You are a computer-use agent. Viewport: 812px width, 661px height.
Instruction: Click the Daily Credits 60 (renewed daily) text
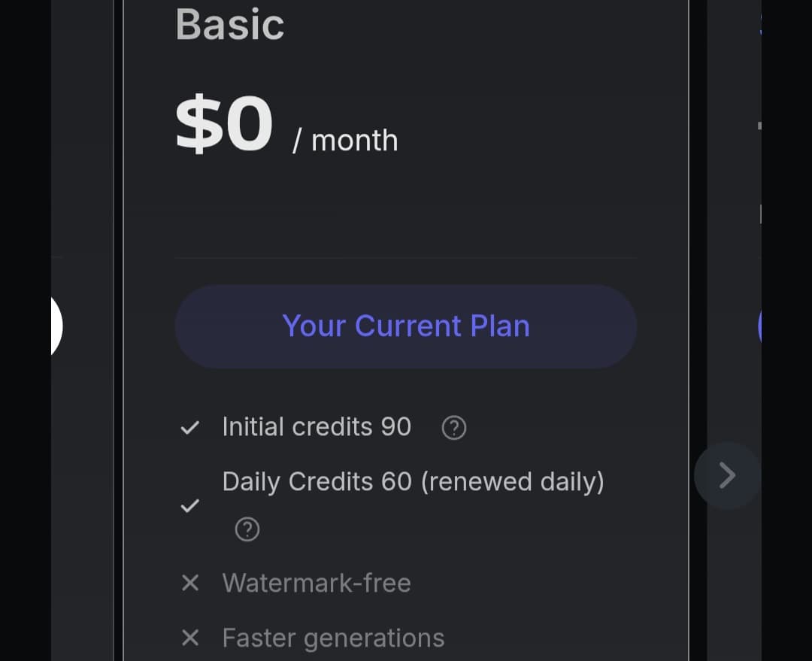click(x=413, y=481)
